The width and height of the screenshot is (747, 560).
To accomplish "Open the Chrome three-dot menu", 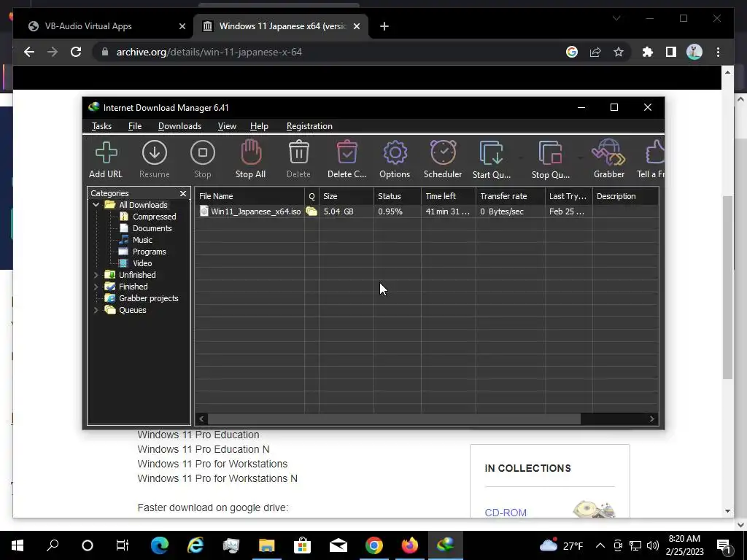I will coord(718,52).
